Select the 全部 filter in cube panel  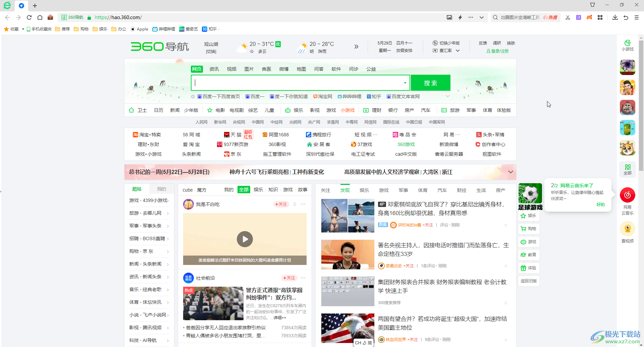[x=244, y=190]
